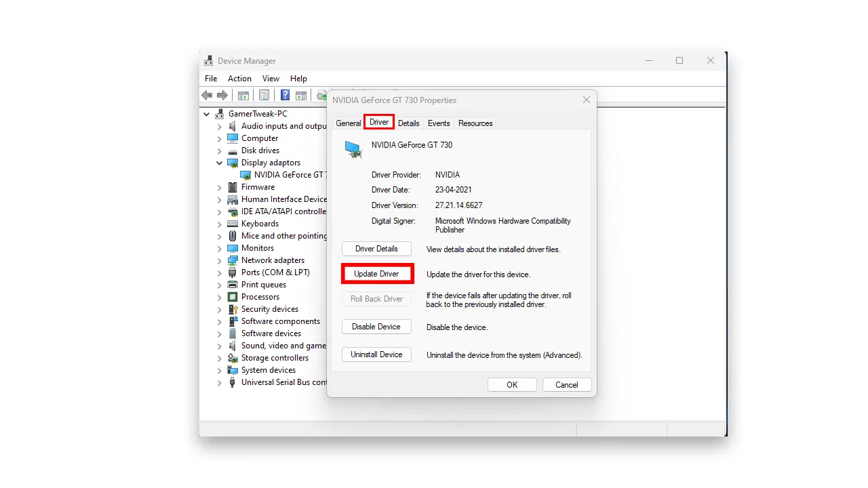Click the Ports (COM & LPT) icon
The width and height of the screenshot is (868, 488).
pyautogui.click(x=233, y=272)
